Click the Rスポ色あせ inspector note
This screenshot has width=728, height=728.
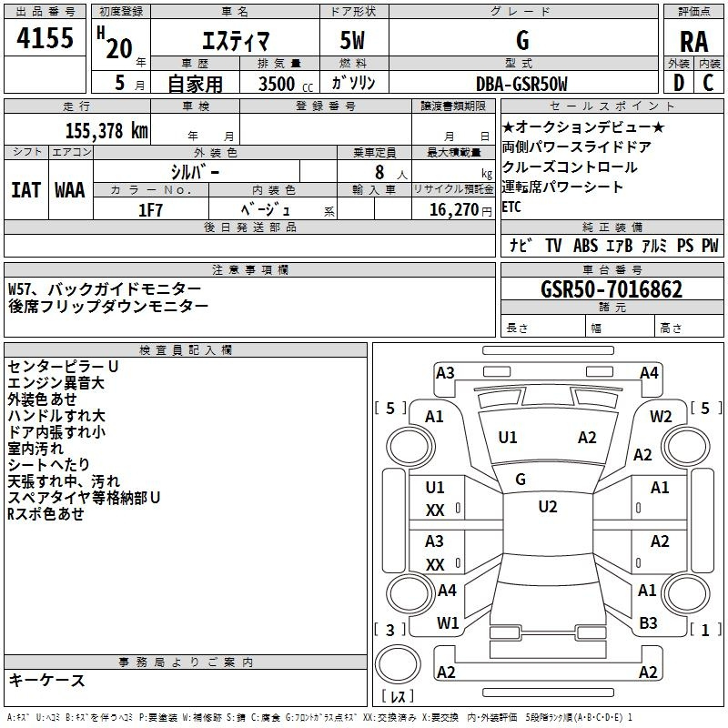coord(45,514)
